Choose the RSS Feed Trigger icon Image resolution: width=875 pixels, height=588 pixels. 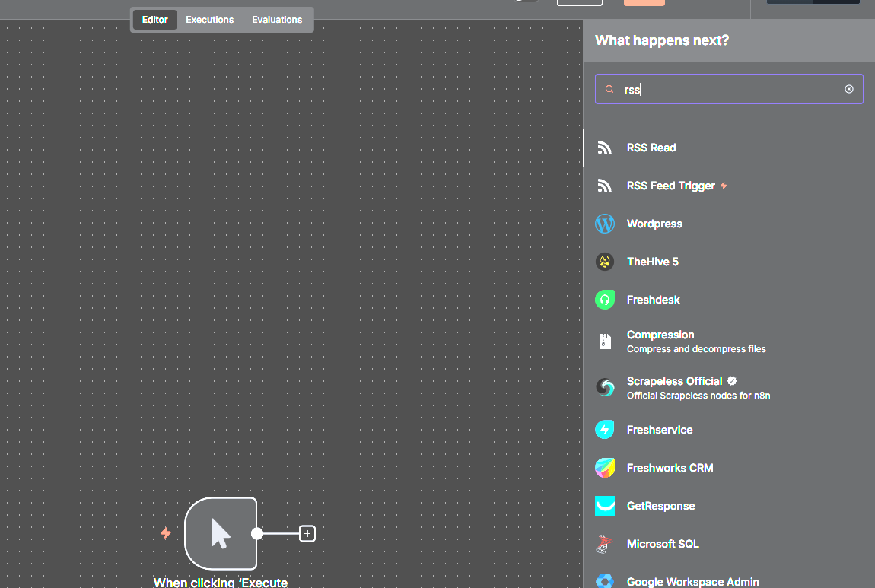point(604,186)
